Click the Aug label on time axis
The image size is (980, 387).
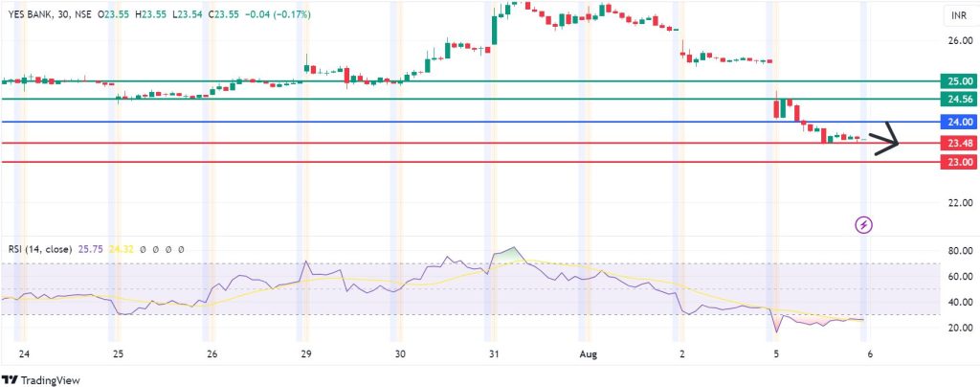(x=589, y=353)
